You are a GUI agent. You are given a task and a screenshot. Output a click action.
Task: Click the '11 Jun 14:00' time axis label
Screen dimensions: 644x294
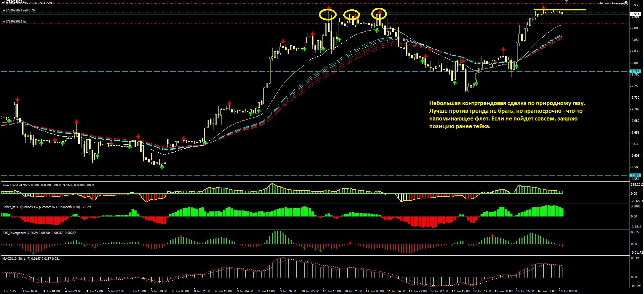point(396,291)
